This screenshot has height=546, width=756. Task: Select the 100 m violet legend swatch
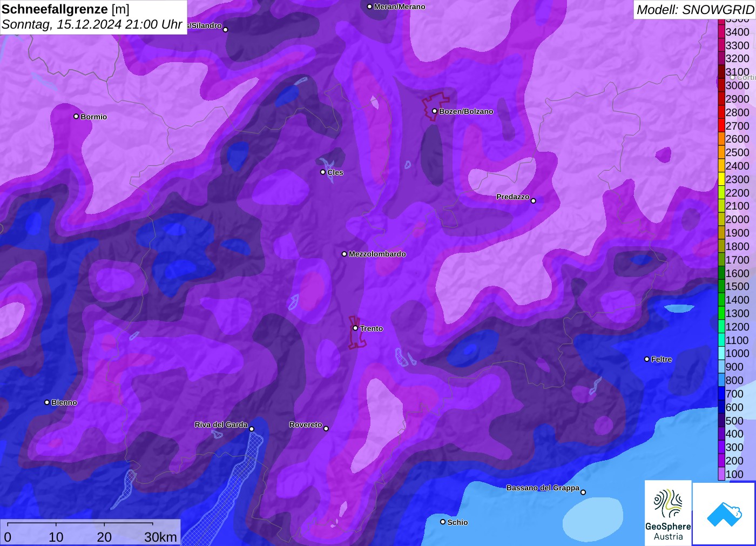point(721,474)
